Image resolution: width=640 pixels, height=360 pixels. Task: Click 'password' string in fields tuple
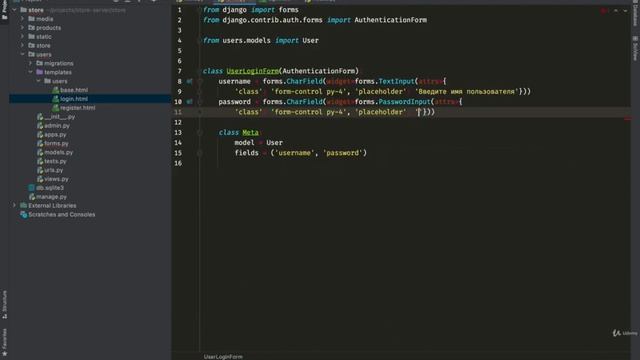(x=342, y=153)
